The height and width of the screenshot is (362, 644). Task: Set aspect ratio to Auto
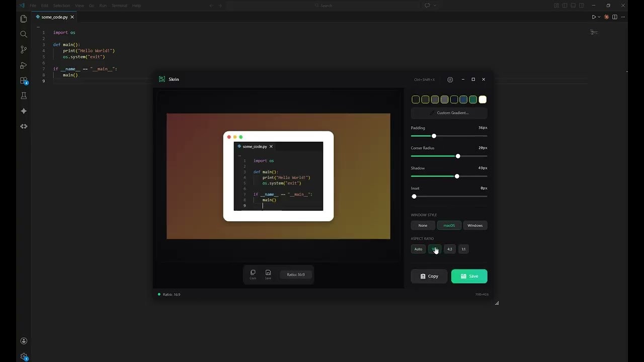click(418, 249)
